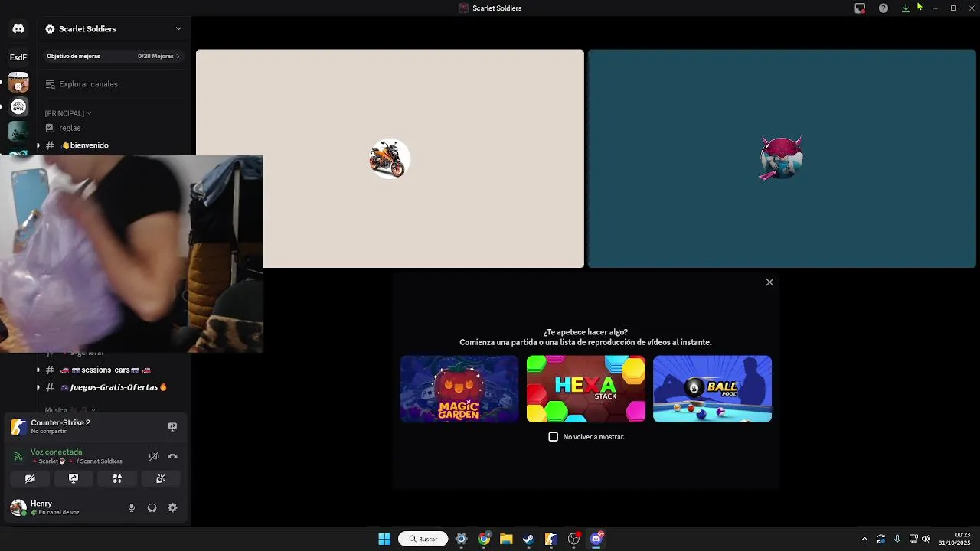This screenshot has height=551, width=980.
Task: Open the OBS taskbar icon
Action: (573, 539)
